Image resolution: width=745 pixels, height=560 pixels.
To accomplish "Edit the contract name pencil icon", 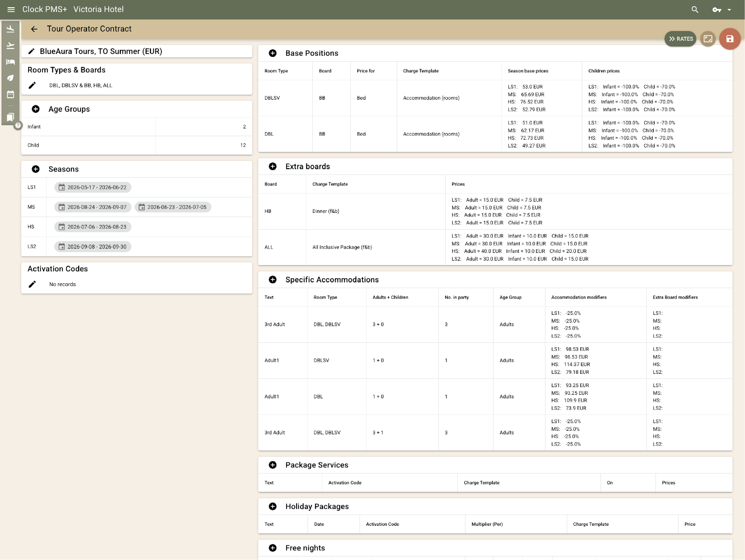I will (x=31, y=51).
